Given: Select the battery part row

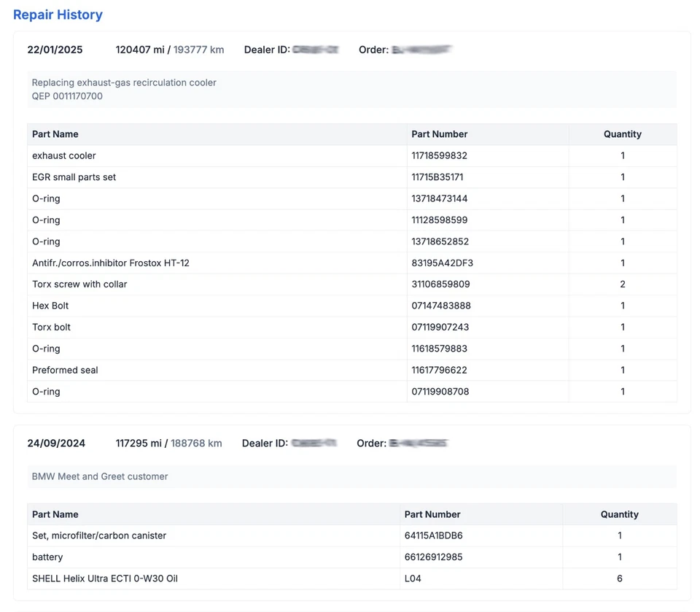Looking at the screenshot, I should [x=47, y=557].
